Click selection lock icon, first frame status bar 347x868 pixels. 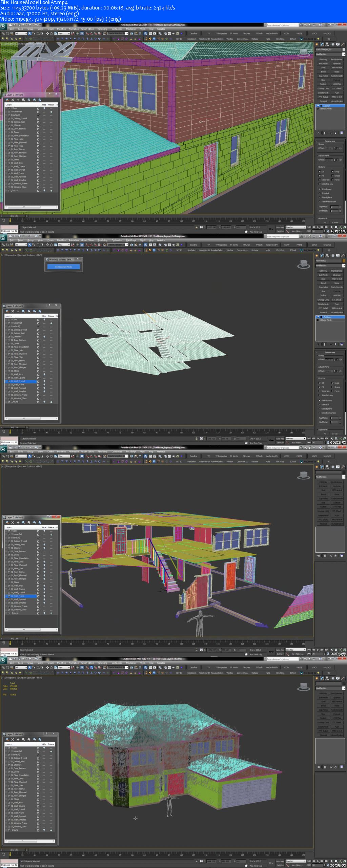(196, 227)
